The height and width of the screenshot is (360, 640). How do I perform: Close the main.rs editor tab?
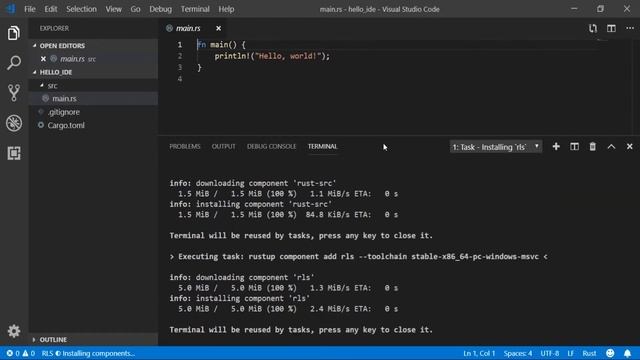(218, 28)
